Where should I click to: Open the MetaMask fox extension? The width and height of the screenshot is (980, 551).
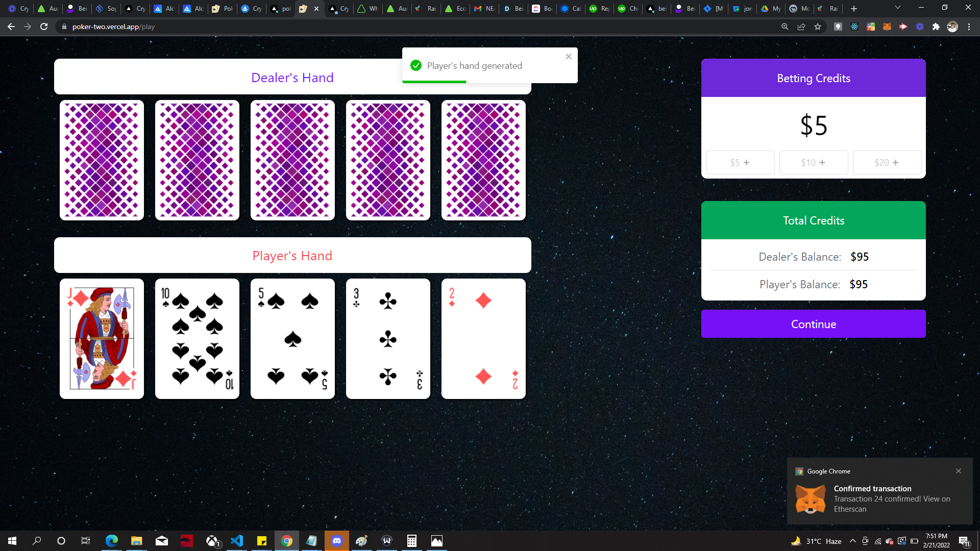pos(887,27)
